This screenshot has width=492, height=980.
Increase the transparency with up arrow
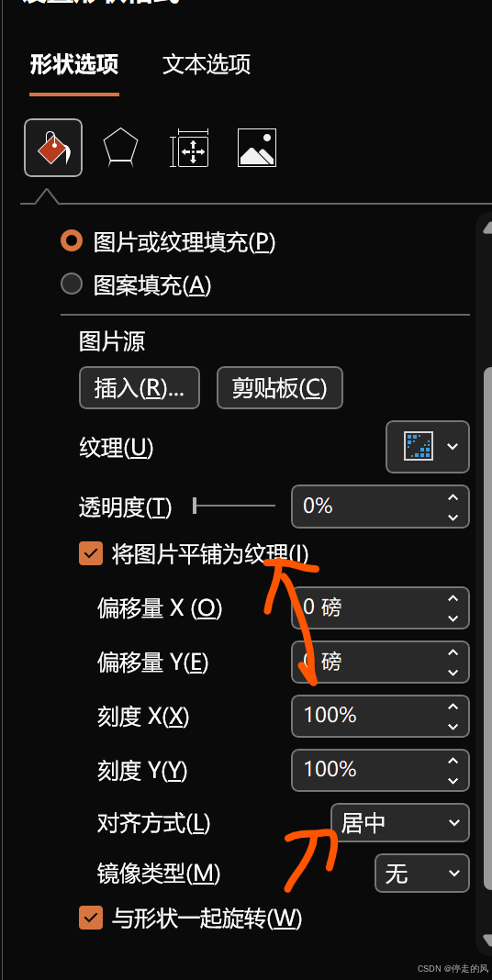453,498
